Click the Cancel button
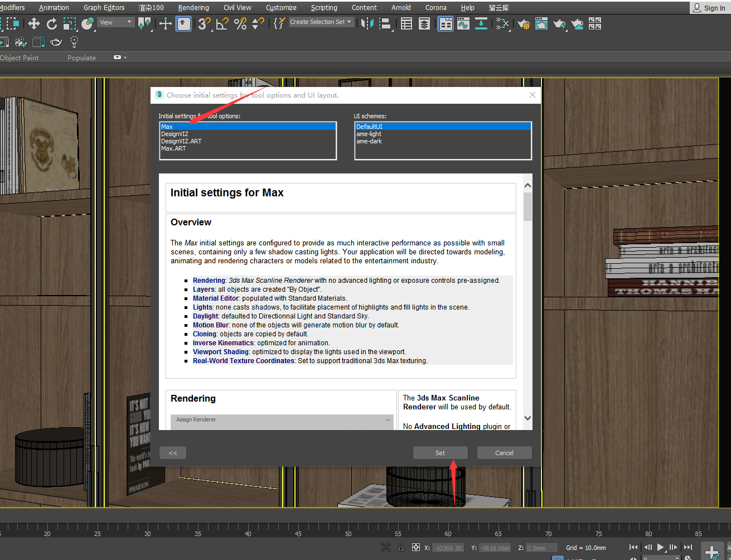 coord(504,453)
